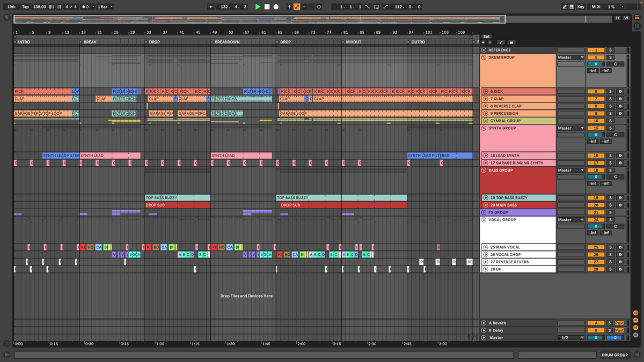Viewport: 644px width, 362px height.
Task: Enable MIDI Arrangement Overdub circle icon
Action: 320,6
